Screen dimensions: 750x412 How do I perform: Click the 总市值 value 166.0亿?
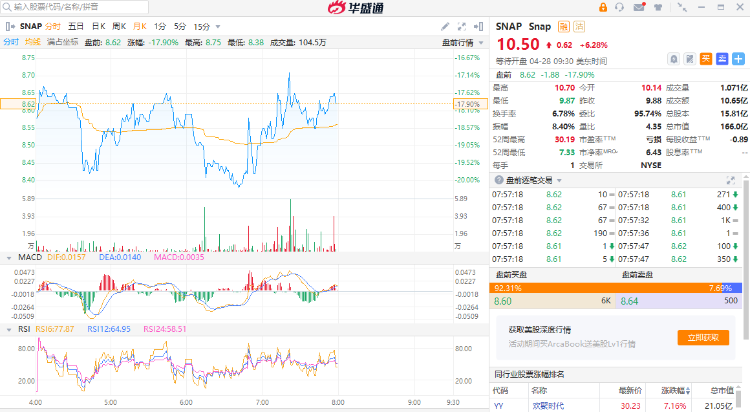click(734, 126)
